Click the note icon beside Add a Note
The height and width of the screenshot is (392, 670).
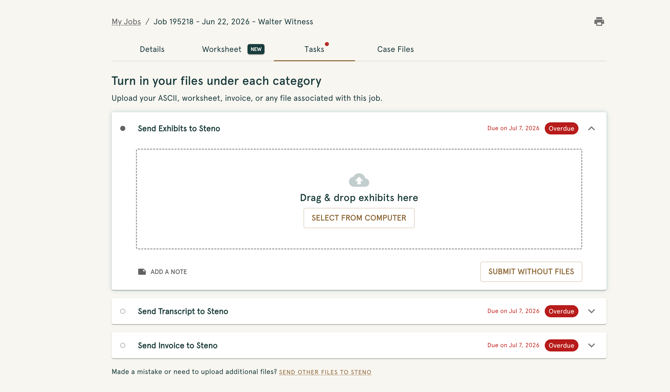[142, 271]
